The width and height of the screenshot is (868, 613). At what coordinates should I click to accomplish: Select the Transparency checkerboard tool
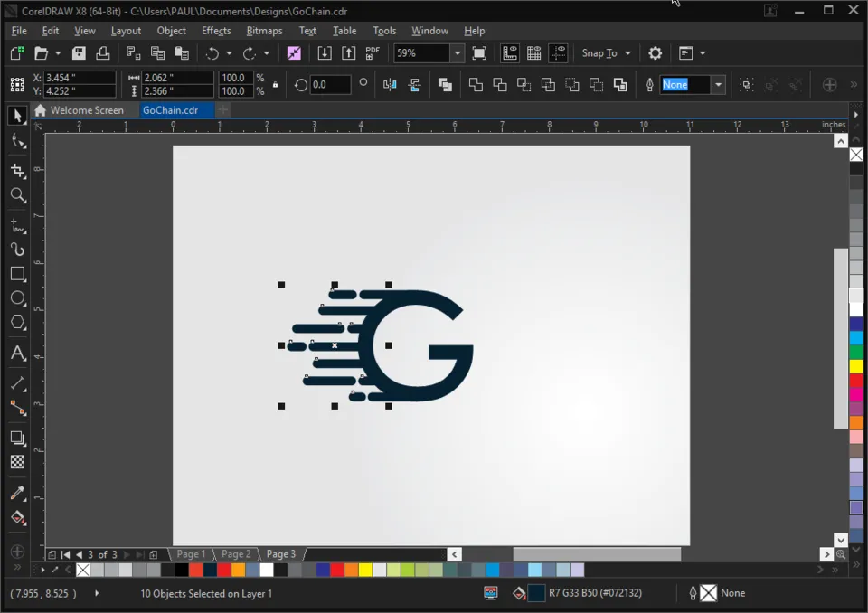coord(18,462)
